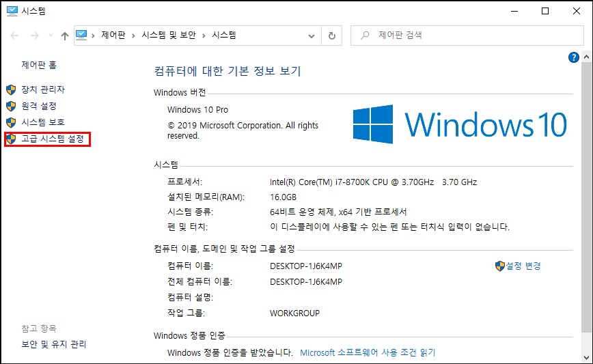
Task: Close the 시스템 window
Action: point(577,11)
